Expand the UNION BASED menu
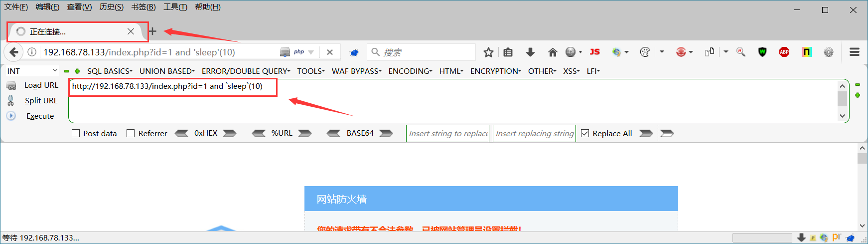Viewport: 868px width, 244px height. click(x=167, y=71)
